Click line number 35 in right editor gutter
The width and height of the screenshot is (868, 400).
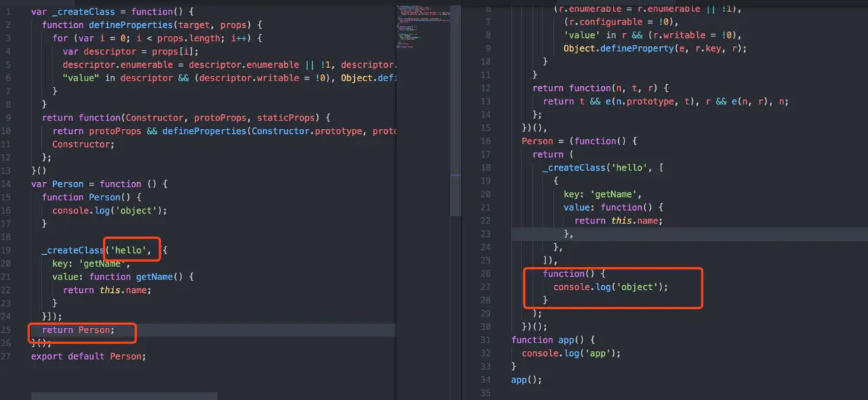click(486, 394)
